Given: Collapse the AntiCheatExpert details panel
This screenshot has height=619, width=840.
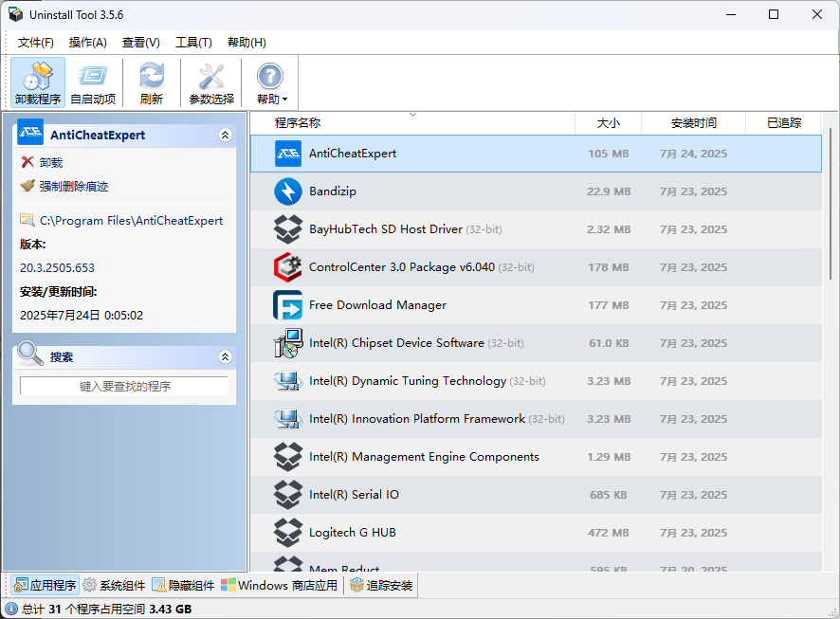Looking at the screenshot, I should tap(226, 135).
